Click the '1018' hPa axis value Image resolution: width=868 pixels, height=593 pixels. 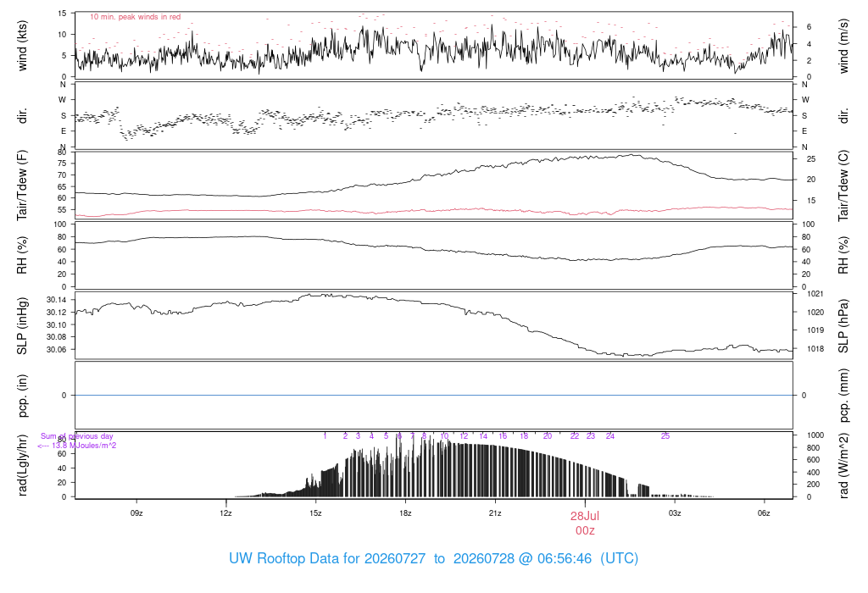click(815, 349)
